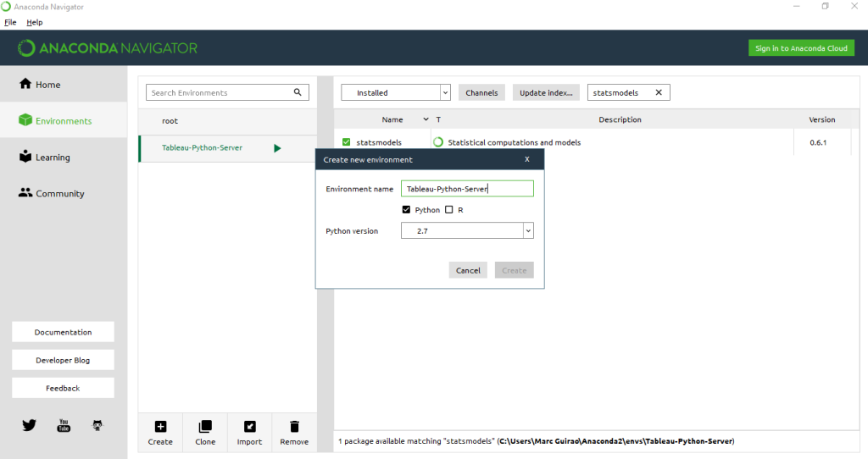Open the Help menu
Viewport: 868px width, 459px height.
(x=34, y=22)
